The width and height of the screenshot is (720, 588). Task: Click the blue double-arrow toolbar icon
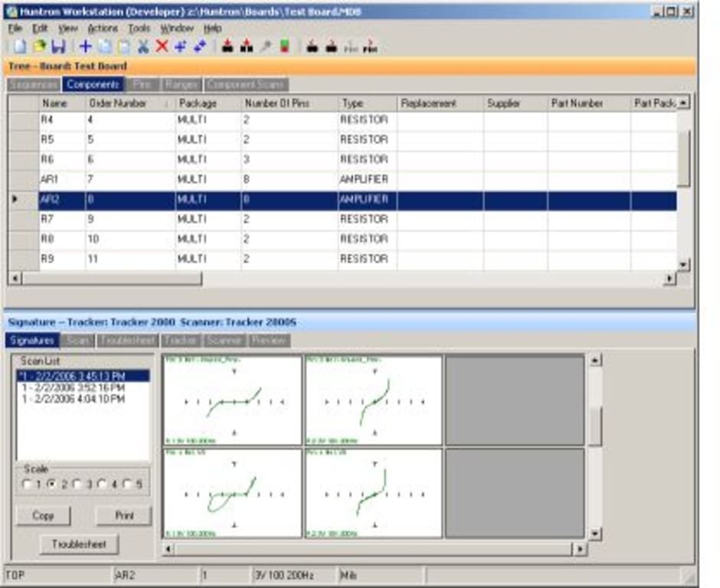[x=200, y=47]
